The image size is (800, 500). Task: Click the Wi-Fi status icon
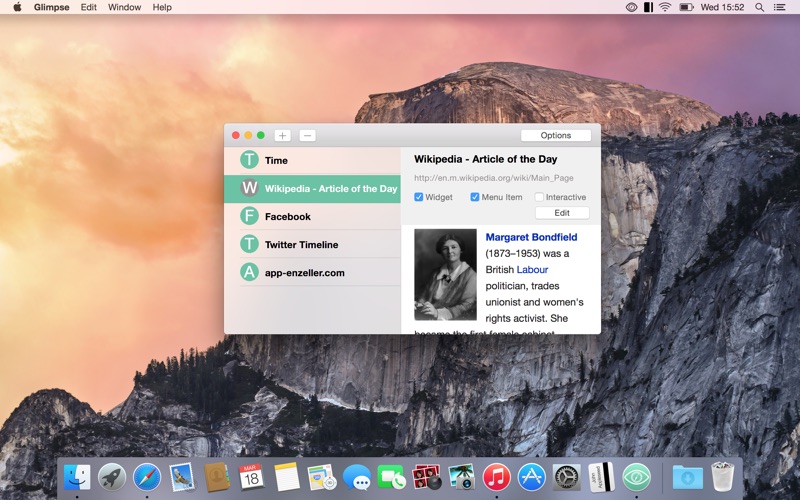click(664, 7)
